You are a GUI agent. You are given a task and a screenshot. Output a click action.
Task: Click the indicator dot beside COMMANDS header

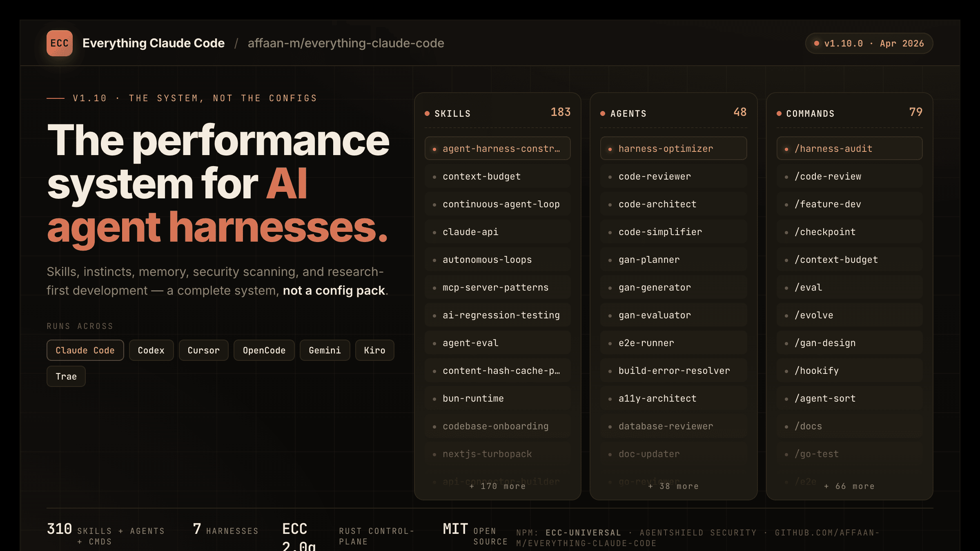click(x=780, y=114)
